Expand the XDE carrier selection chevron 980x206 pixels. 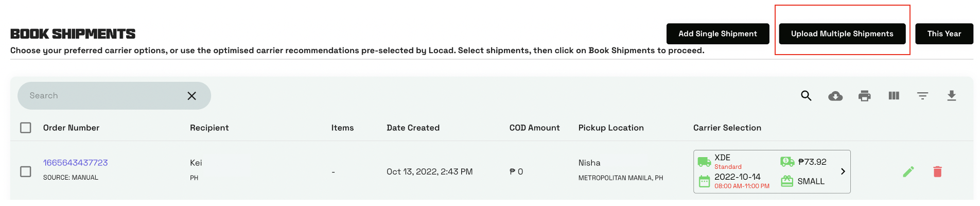click(843, 171)
